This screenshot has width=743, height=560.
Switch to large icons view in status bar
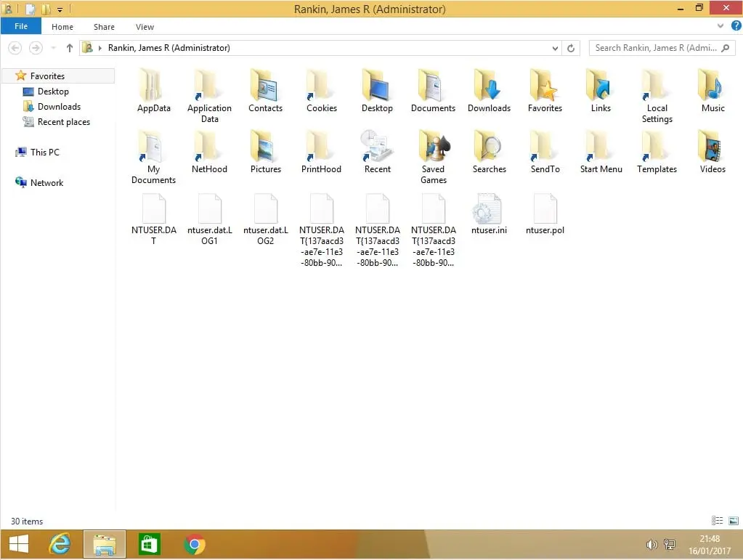(x=733, y=521)
